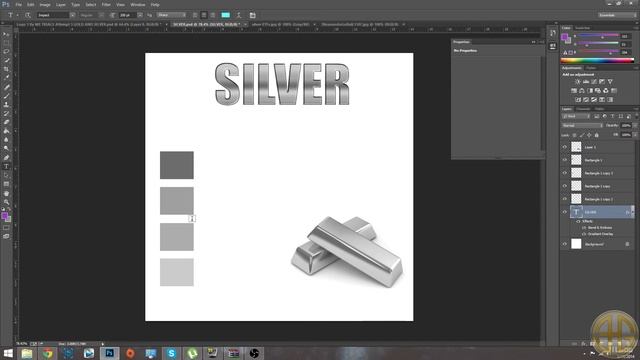Switch to the Styles tab
The width and height of the screenshot is (640, 360).
[x=591, y=68]
